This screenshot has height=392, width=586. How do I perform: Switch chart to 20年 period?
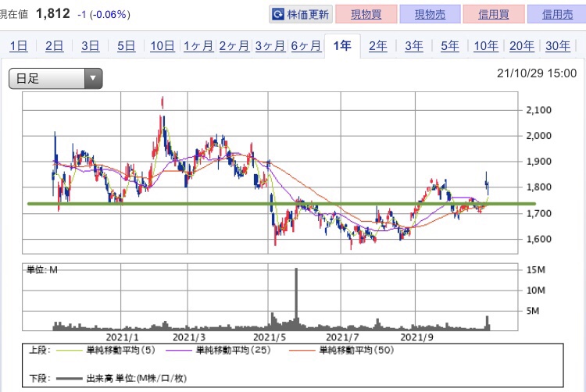(522, 46)
